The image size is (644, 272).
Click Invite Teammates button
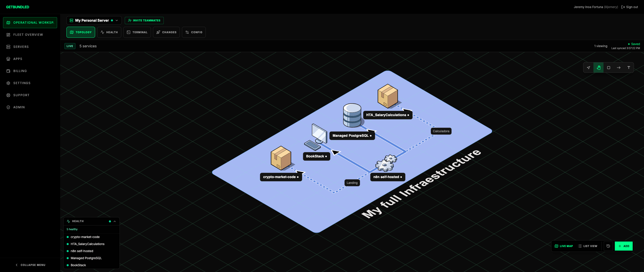(x=144, y=20)
